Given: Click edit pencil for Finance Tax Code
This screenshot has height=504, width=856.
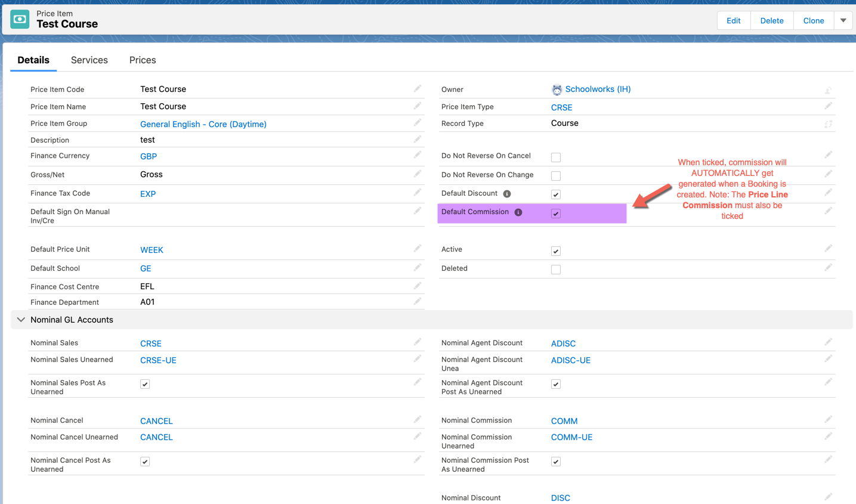Looking at the screenshot, I should tap(418, 193).
